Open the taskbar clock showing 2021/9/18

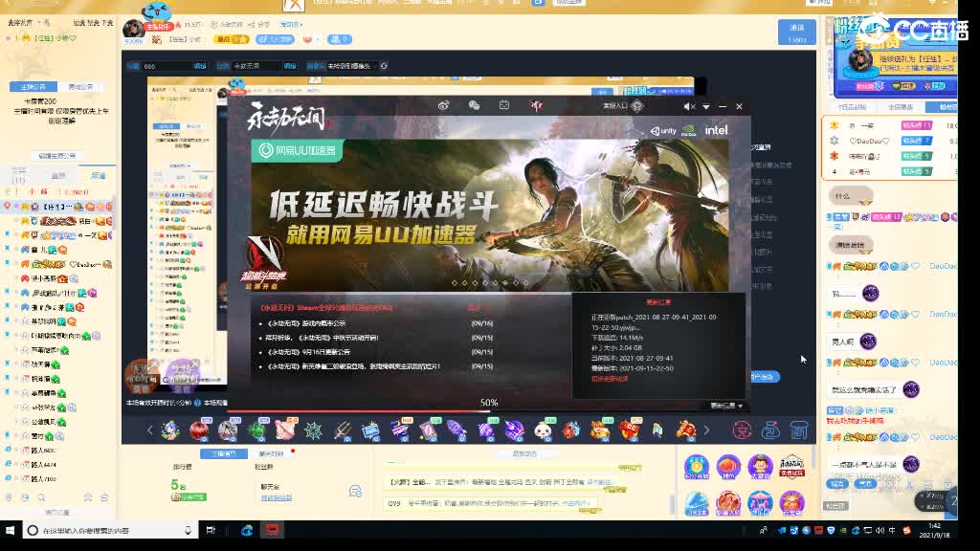pos(934,530)
